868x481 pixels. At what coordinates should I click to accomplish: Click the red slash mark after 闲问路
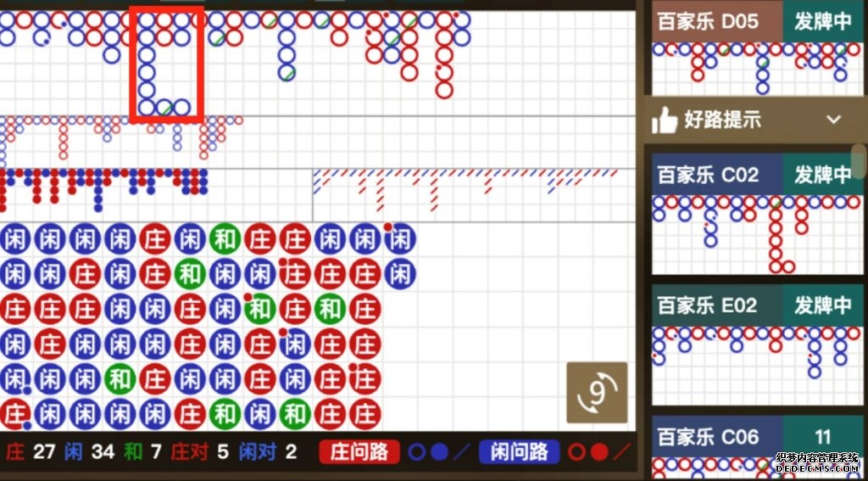[x=622, y=452]
